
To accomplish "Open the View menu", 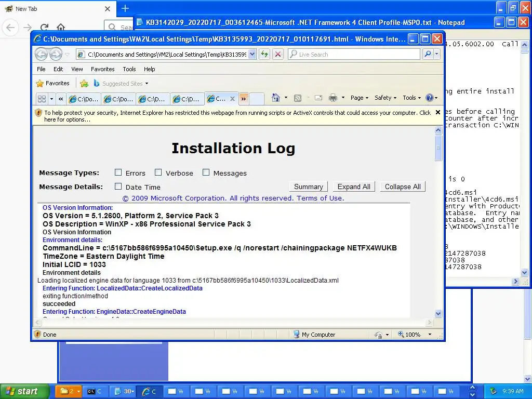I will [77, 69].
